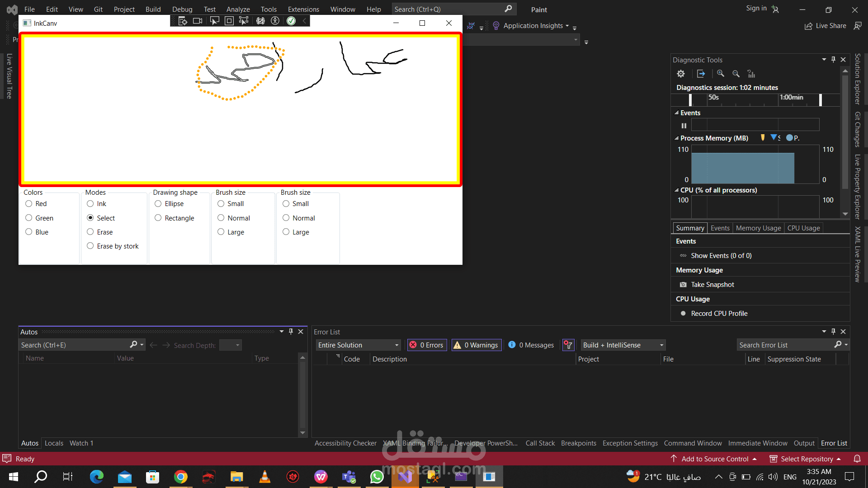Viewport: 868px width, 488px height.
Task: Toggle the Error List filter funnel icon
Action: (x=568, y=345)
